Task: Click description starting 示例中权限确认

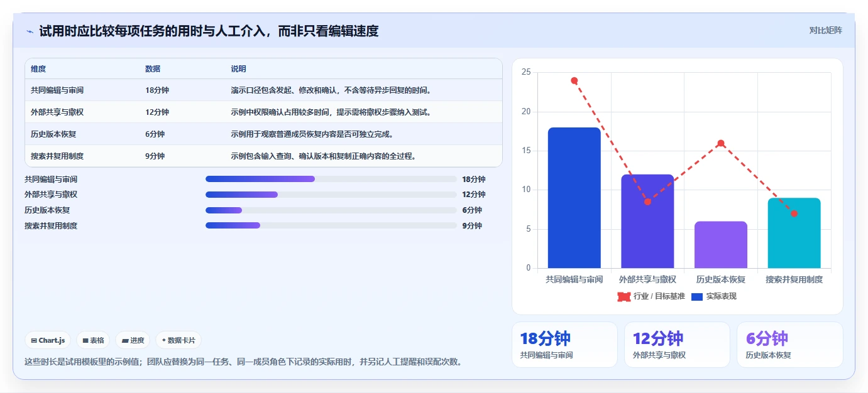Action: tap(331, 112)
